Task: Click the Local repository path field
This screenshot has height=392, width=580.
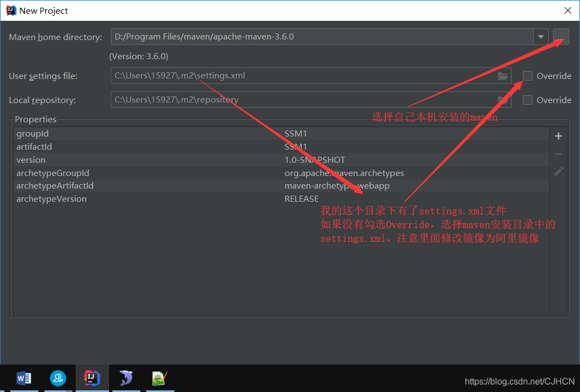Action: point(311,100)
